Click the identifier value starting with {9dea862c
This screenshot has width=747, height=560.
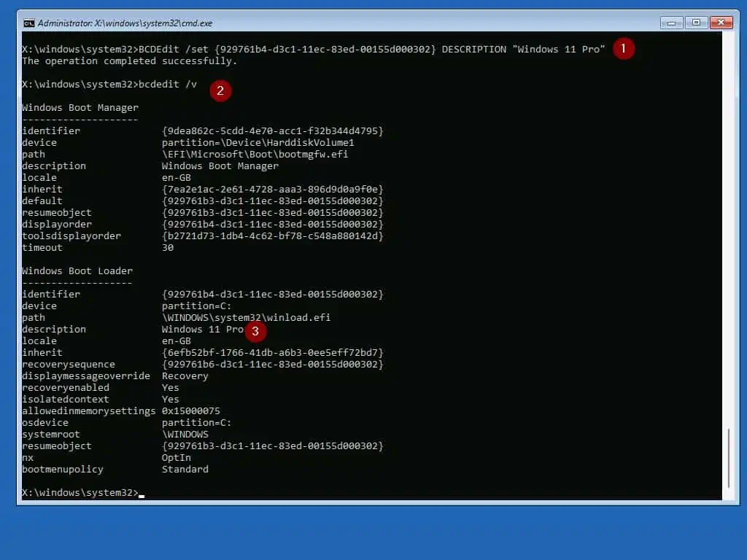(273, 131)
